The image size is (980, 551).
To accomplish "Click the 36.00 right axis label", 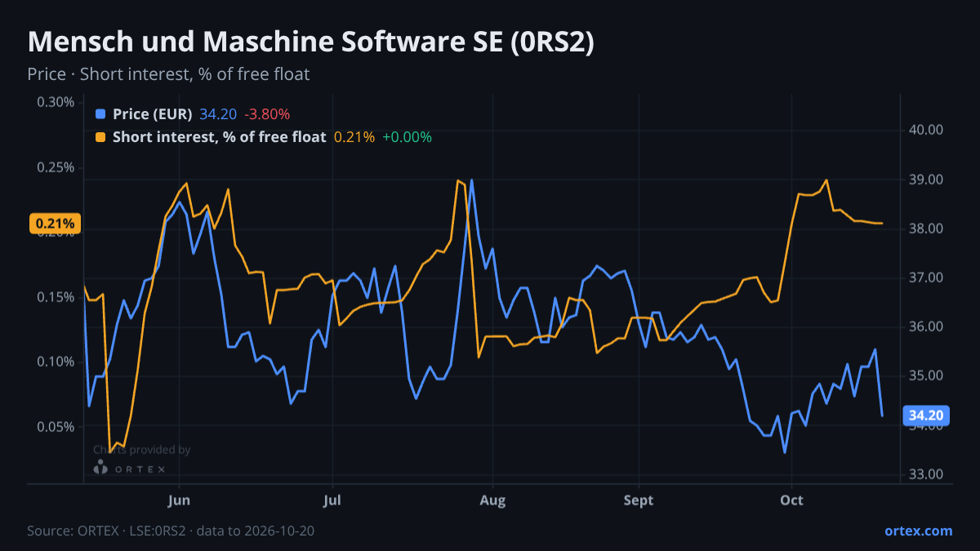I will (x=926, y=327).
